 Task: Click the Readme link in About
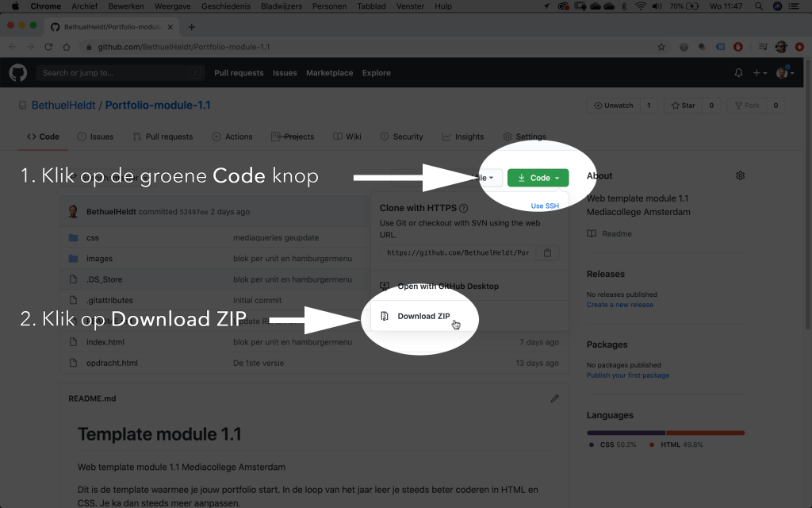pos(610,234)
